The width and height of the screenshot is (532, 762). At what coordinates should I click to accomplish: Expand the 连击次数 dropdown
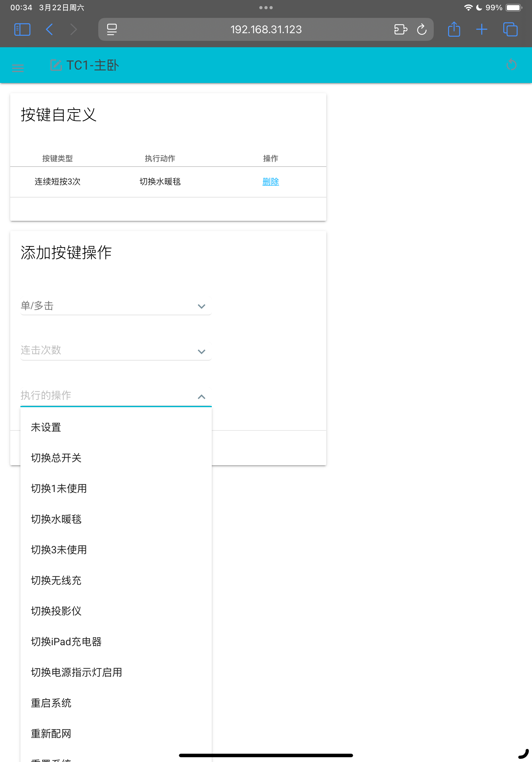pyautogui.click(x=116, y=351)
